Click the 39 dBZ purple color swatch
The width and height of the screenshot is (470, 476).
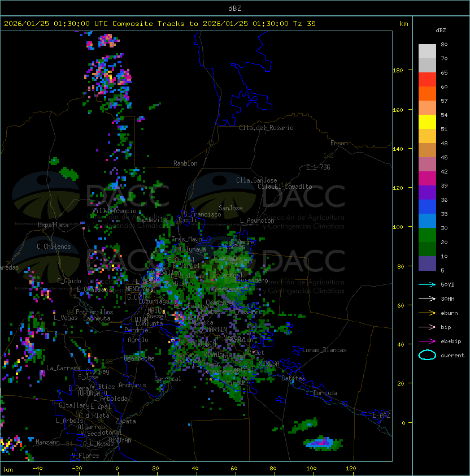coord(427,192)
